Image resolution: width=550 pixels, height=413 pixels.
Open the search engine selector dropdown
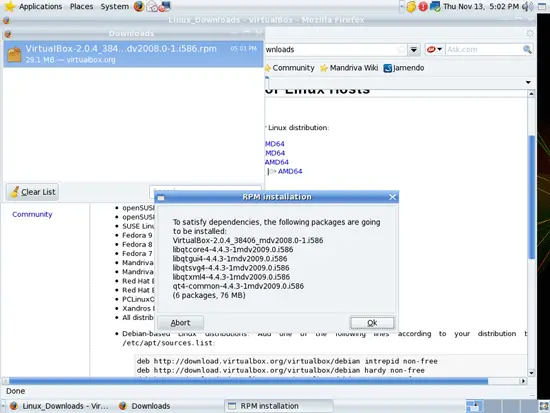(x=435, y=49)
